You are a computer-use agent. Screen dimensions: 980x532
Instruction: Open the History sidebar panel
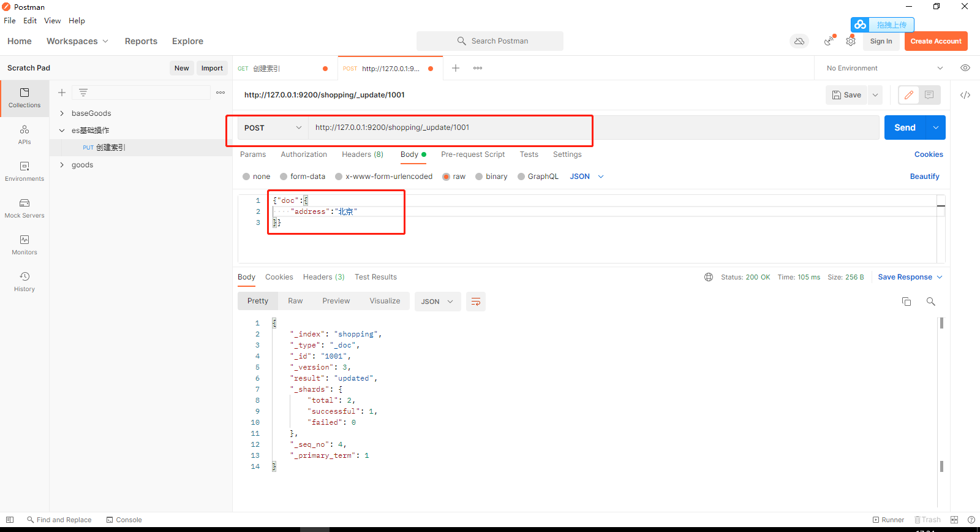pos(24,282)
